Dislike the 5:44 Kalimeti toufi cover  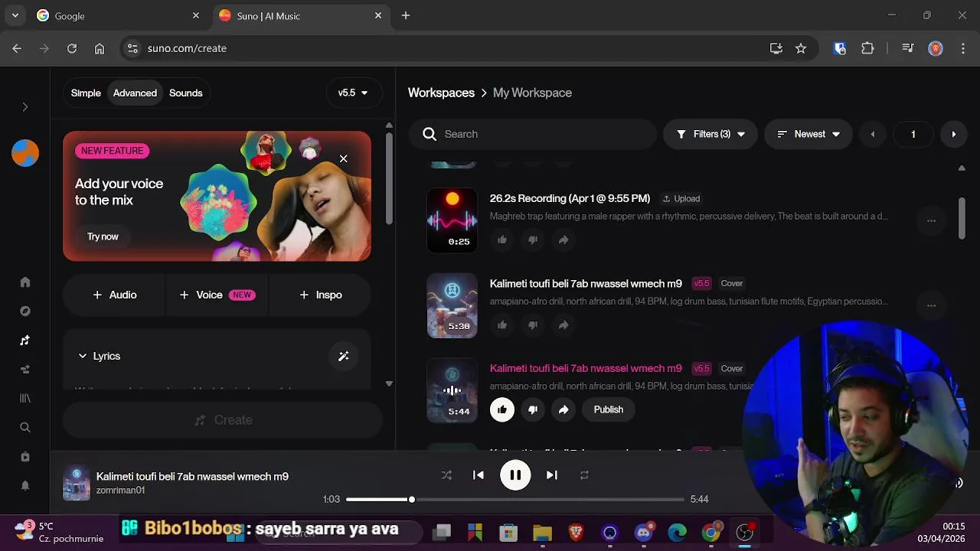[533, 409]
